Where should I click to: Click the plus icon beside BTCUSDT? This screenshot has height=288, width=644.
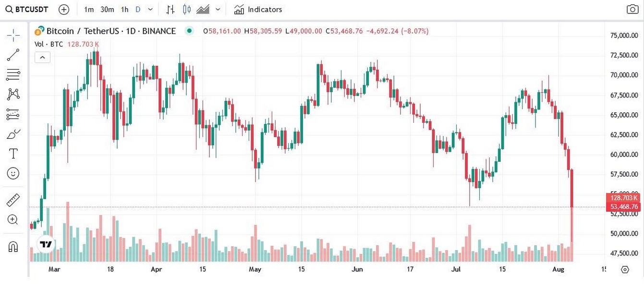(x=64, y=10)
